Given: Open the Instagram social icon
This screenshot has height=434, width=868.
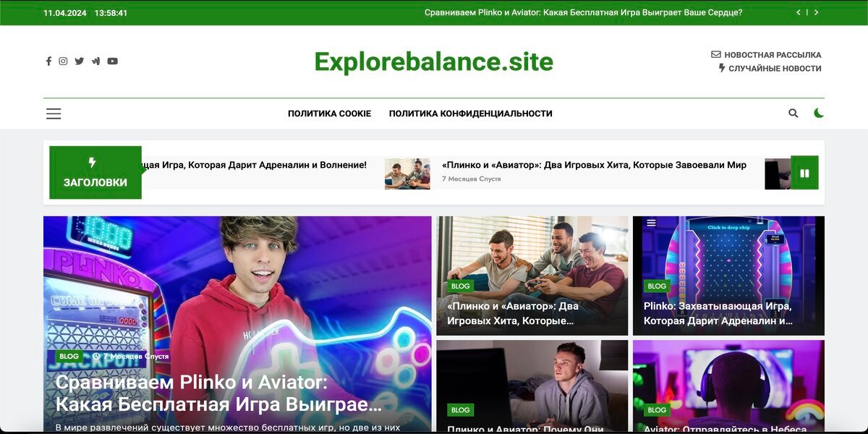Looking at the screenshot, I should [x=64, y=61].
